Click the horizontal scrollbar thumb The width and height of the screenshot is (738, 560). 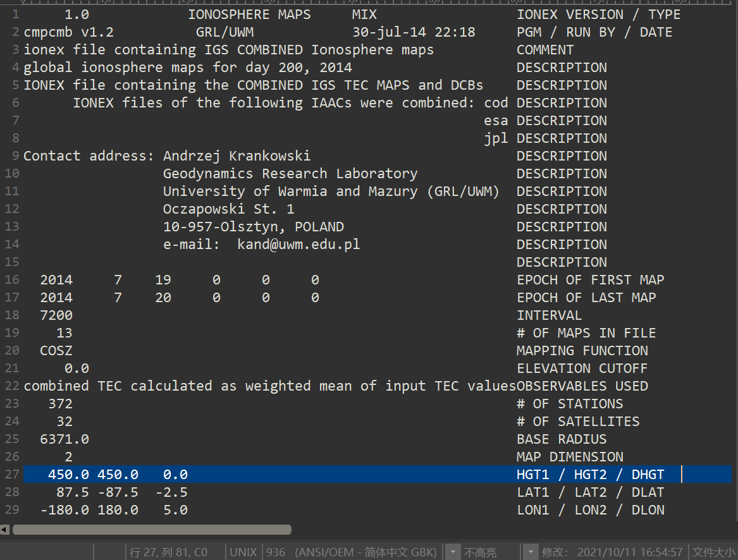click(152, 530)
